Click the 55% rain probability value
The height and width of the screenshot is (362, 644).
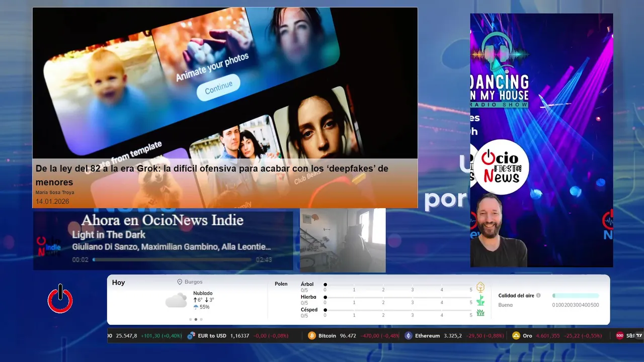point(204,307)
